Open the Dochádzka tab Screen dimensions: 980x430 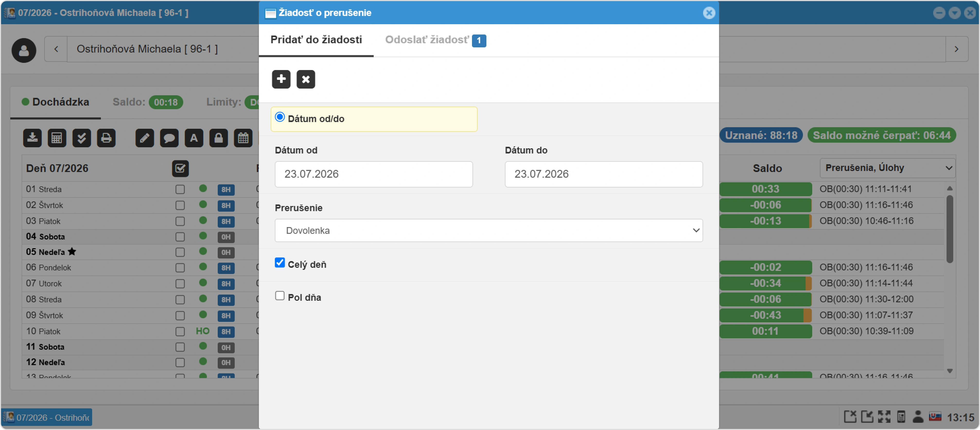(56, 102)
